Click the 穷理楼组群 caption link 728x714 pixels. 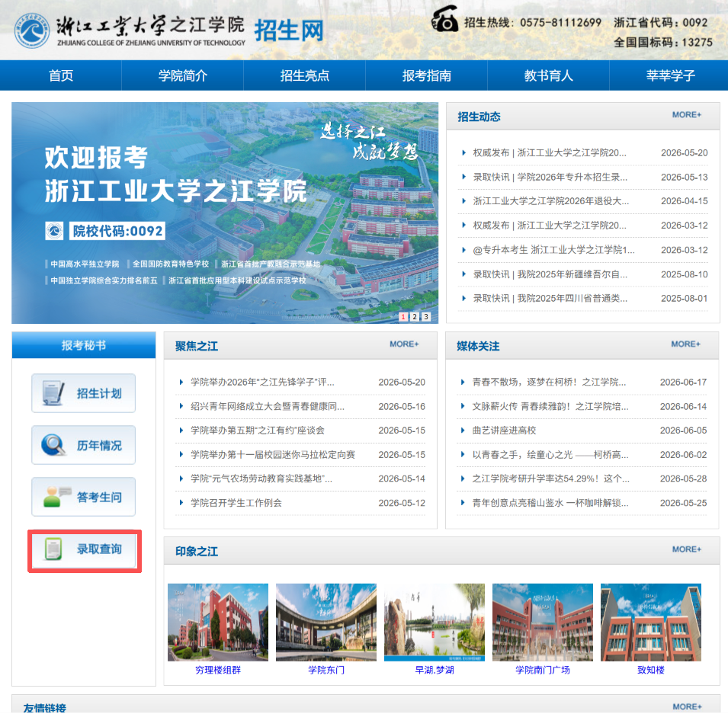click(218, 670)
